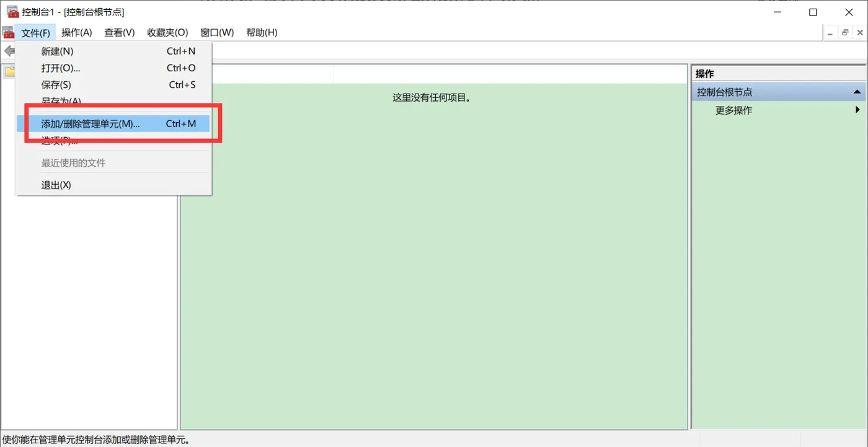Restore the inner MDI child window

click(x=845, y=33)
